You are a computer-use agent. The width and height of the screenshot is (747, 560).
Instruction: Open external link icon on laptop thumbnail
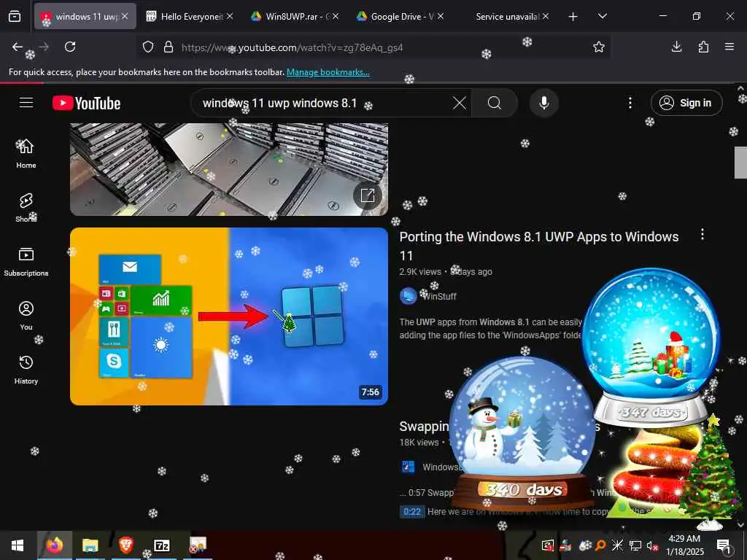tap(368, 195)
